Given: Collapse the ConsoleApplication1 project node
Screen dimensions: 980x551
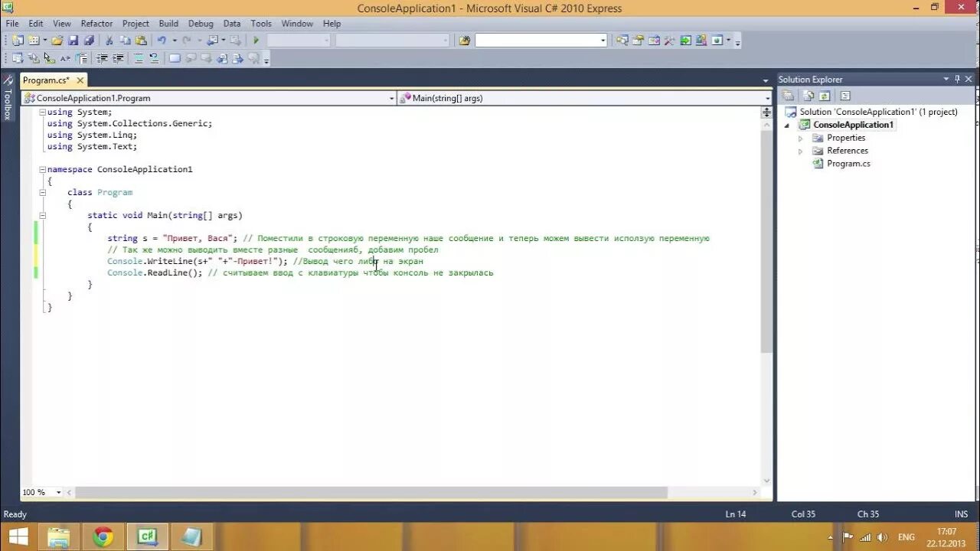Looking at the screenshot, I should click(x=786, y=125).
